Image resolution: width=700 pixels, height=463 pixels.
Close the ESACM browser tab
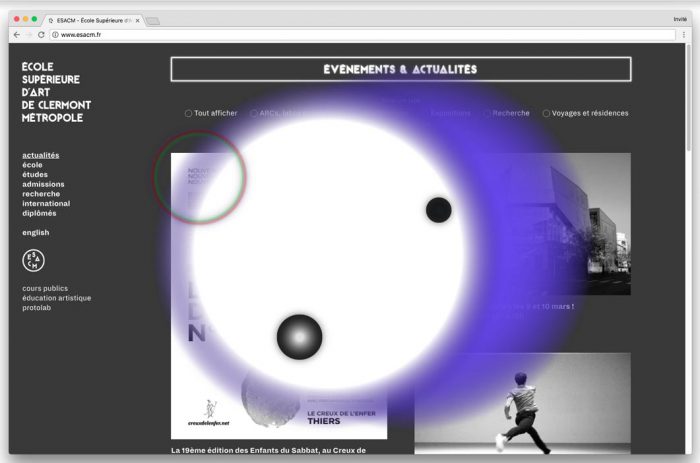(137, 19)
